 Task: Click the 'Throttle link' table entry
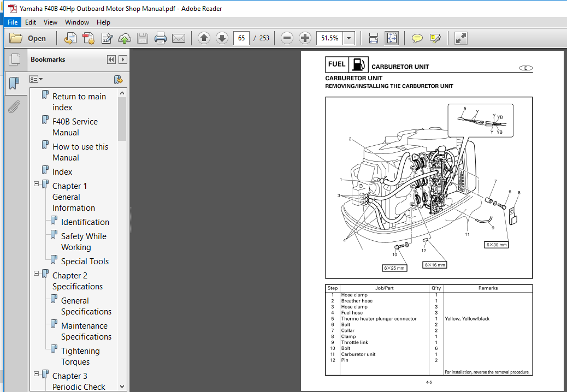click(x=355, y=342)
